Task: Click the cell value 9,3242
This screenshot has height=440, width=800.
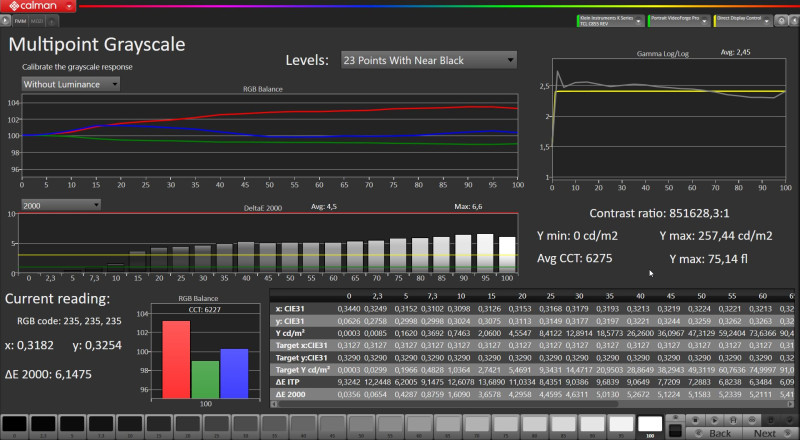Action: [348, 382]
